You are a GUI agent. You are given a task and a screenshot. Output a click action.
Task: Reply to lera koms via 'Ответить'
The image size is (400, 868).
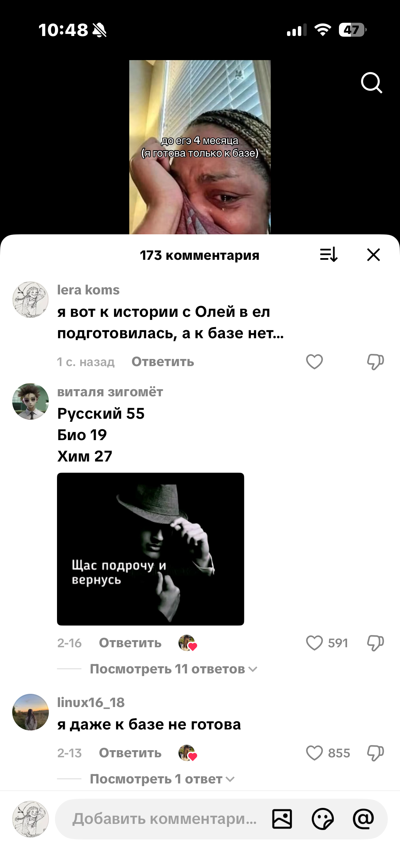click(x=163, y=362)
